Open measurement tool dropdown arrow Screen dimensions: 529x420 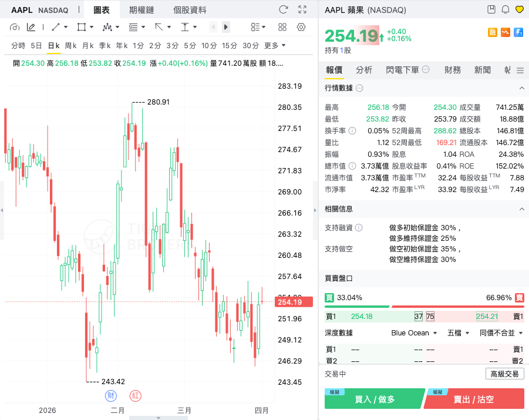tap(195, 27)
